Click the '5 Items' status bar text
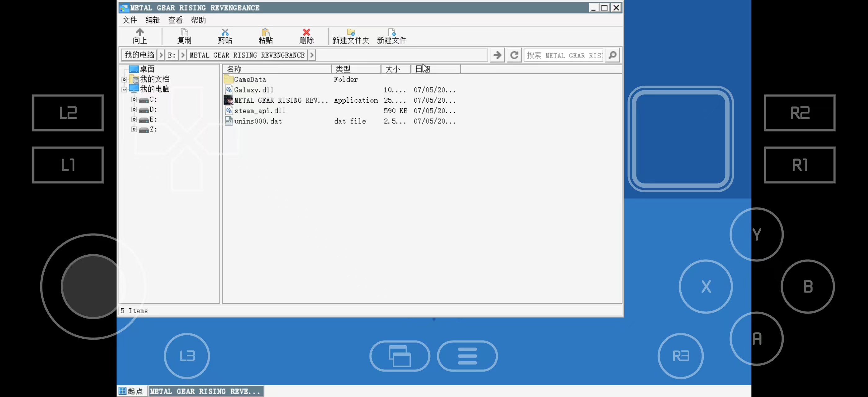Image resolution: width=868 pixels, height=397 pixels. tap(134, 311)
